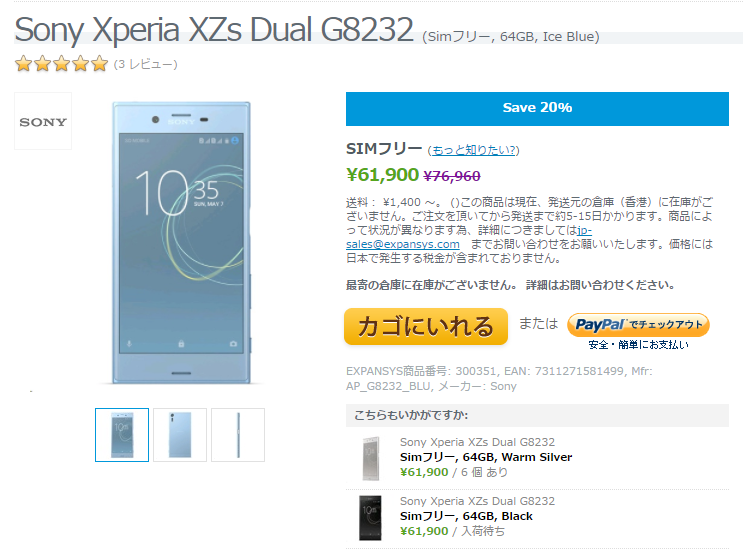
Task: Click the こちらもいかがですか section header
Action: [x=411, y=415]
